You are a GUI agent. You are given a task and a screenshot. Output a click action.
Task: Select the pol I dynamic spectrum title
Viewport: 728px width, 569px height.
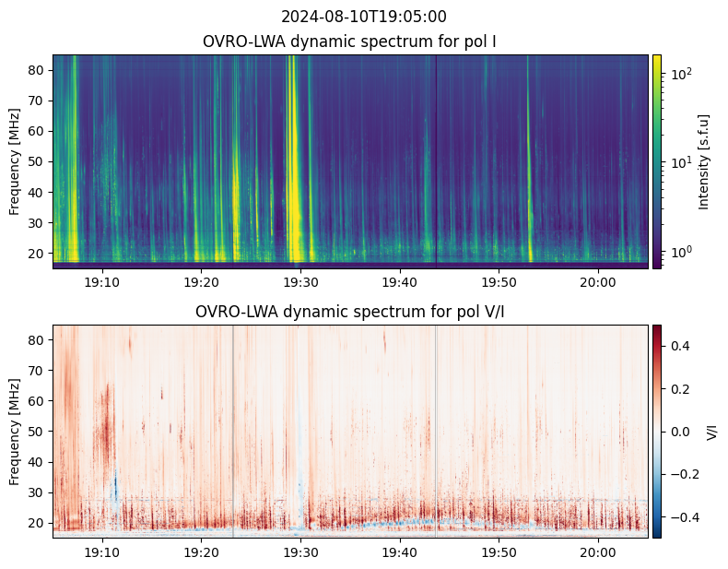tap(349, 41)
